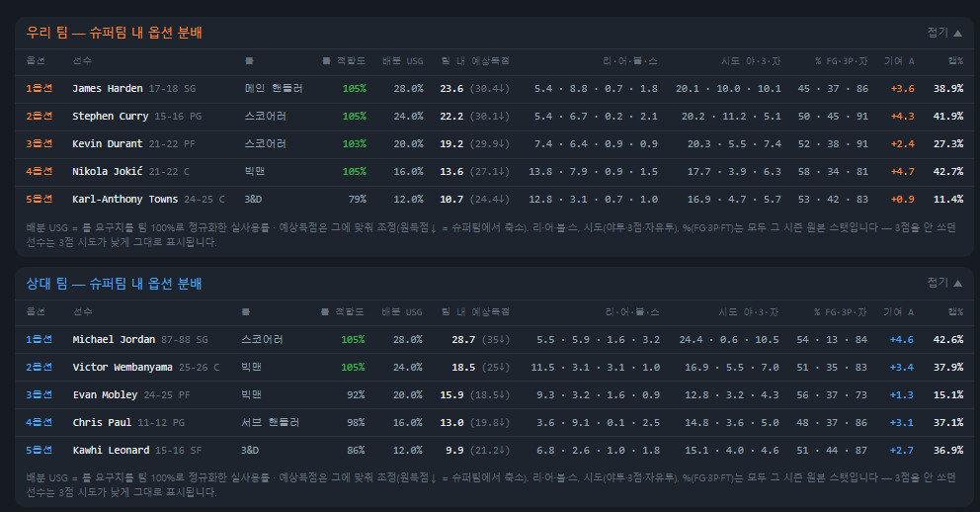Click the 18.5 expected points in Wembanyama's row
Screen dimensions: 980x512
pyautogui.click(x=463, y=367)
